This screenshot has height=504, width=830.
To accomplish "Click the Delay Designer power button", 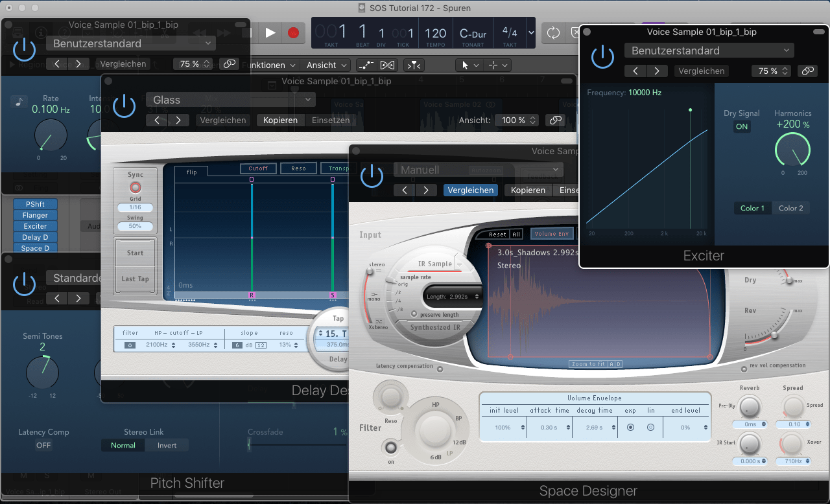I will pos(124,106).
